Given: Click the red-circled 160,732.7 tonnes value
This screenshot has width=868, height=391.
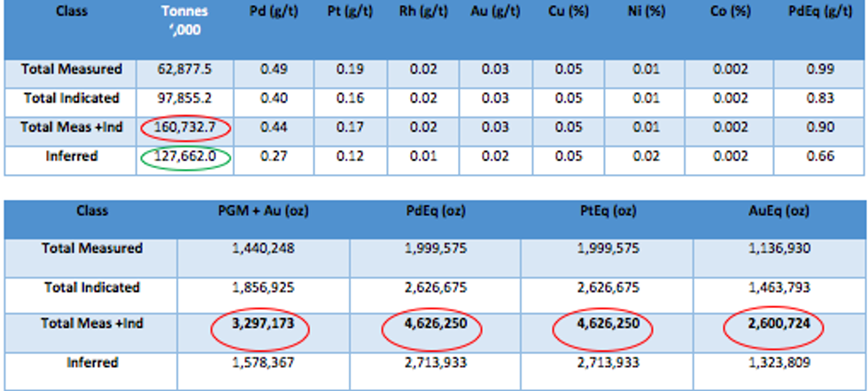Looking at the screenshot, I should click(184, 129).
